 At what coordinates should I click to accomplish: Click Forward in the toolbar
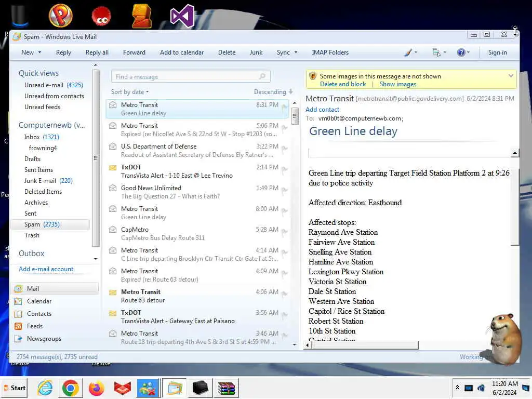[134, 52]
